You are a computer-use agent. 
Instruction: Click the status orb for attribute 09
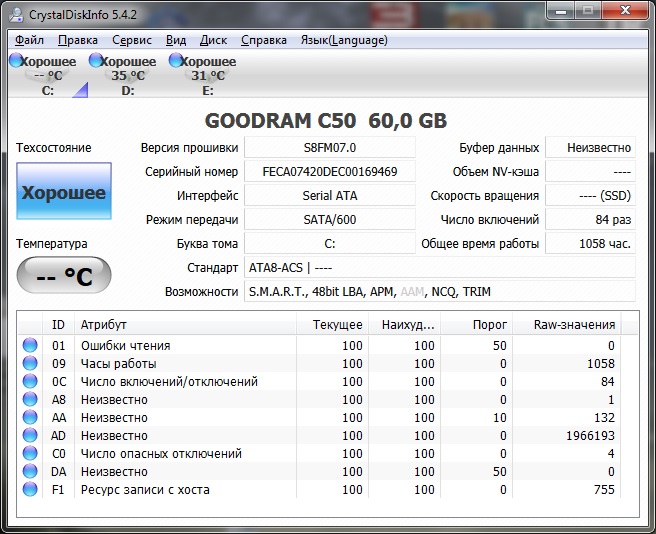point(30,363)
